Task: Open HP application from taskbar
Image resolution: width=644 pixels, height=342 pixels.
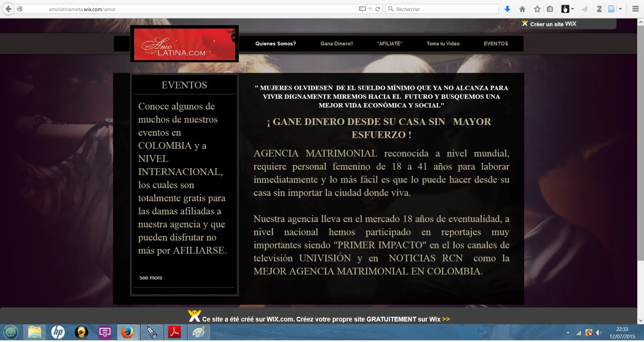Action: (x=58, y=332)
